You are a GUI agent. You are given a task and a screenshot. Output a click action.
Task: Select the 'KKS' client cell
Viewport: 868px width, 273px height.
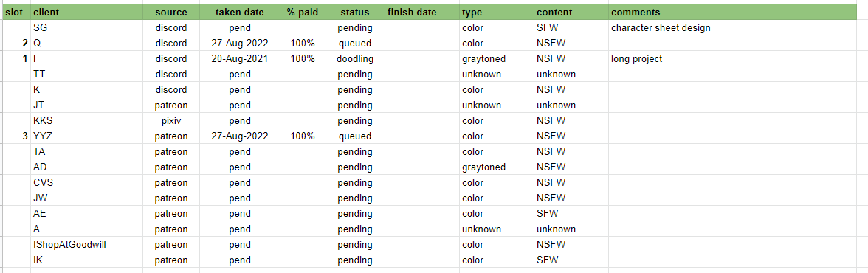pyautogui.click(x=87, y=121)
